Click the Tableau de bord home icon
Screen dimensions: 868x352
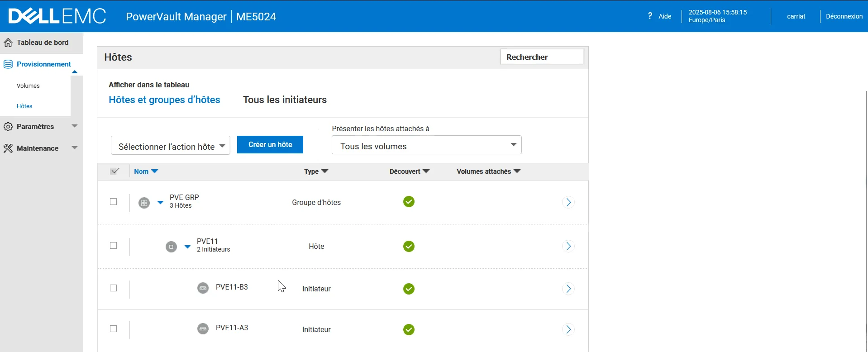pyautogui.click(x=8, y=43)
